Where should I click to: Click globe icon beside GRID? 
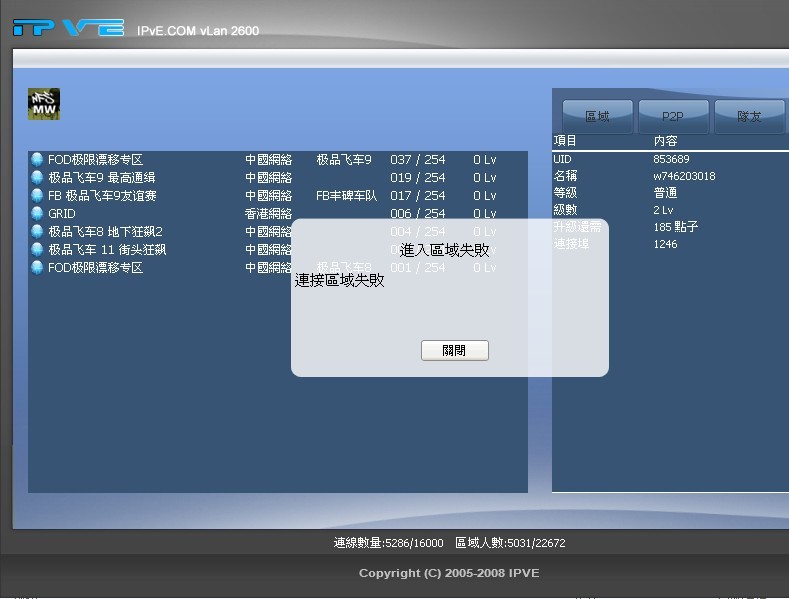pyautogui.click(x=37, y=213)
